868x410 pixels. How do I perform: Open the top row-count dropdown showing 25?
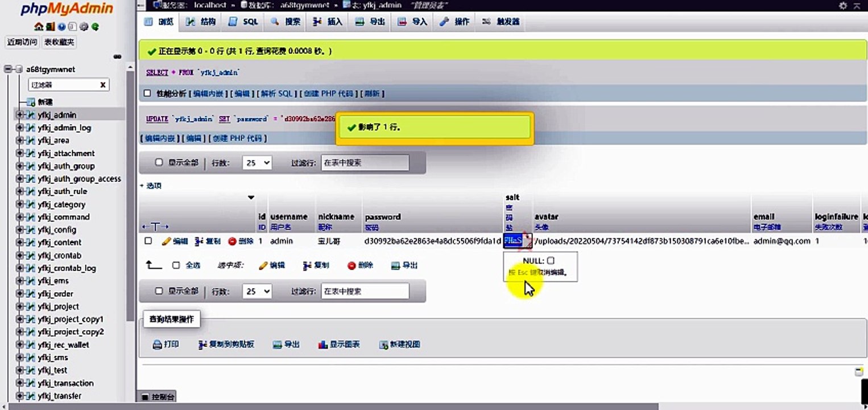(257, 163)
